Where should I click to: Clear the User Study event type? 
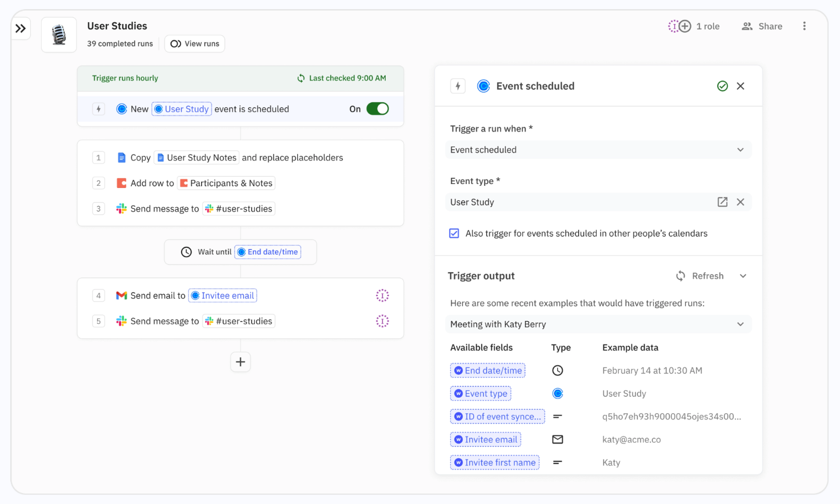click(x=741, y=202)
